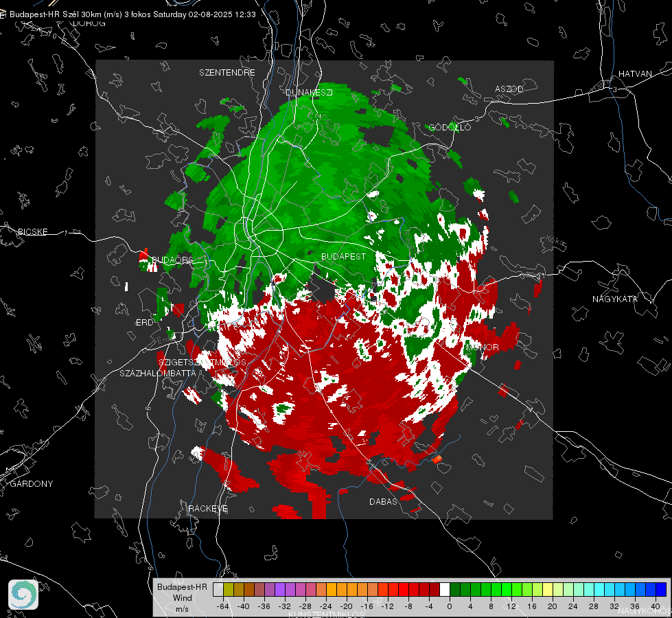Click the DUNAKESZI town label
This screenshot has width=672, height=618.
click(309, 92)
